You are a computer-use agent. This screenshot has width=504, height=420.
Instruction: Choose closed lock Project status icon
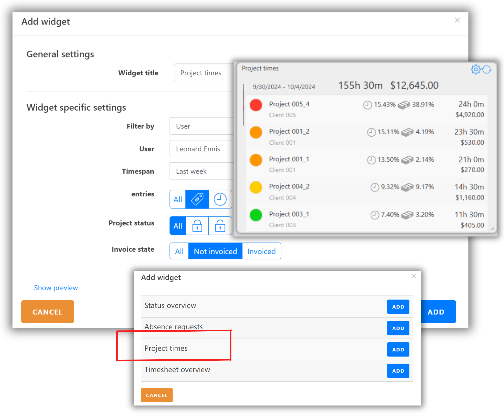[x=197, y=226]
